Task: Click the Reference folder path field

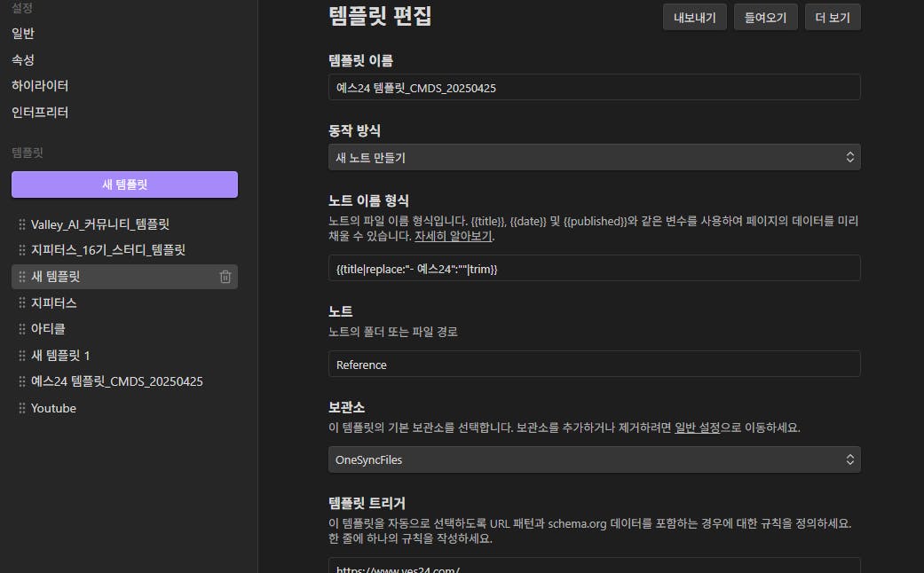Action: click(x=594, y=364)
